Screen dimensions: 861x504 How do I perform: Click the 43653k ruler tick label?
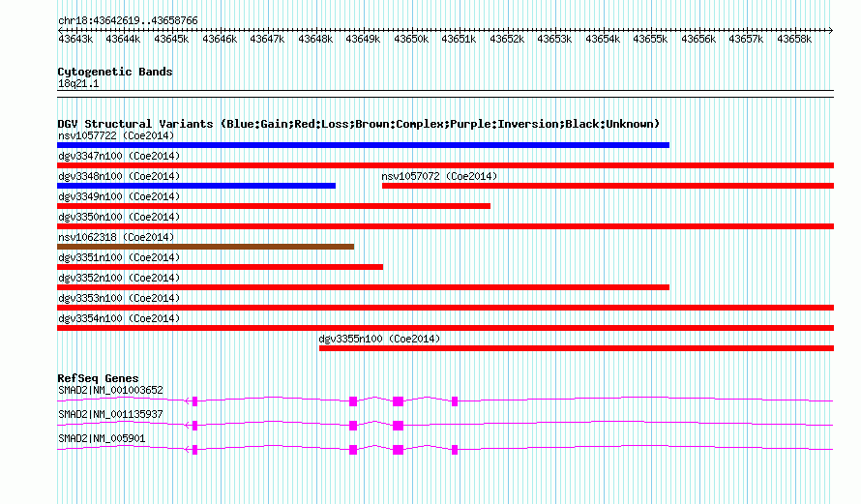pyautogui.click(x=554, y=39)
